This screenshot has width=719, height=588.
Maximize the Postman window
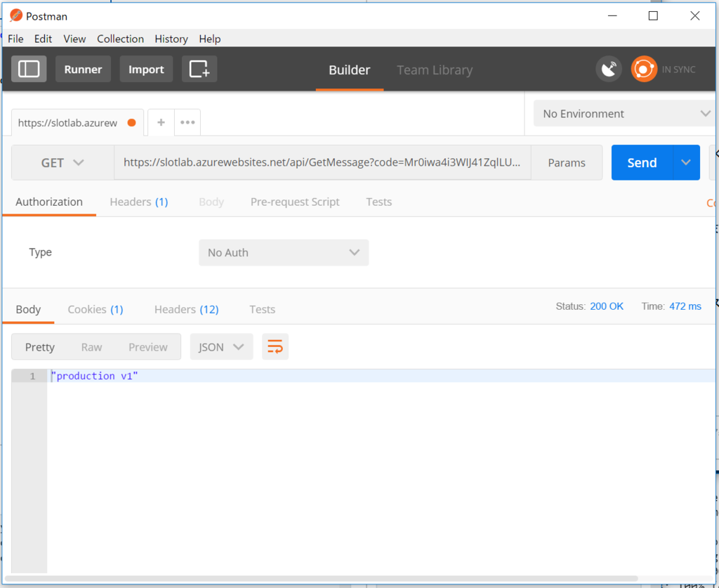[654, 15]
